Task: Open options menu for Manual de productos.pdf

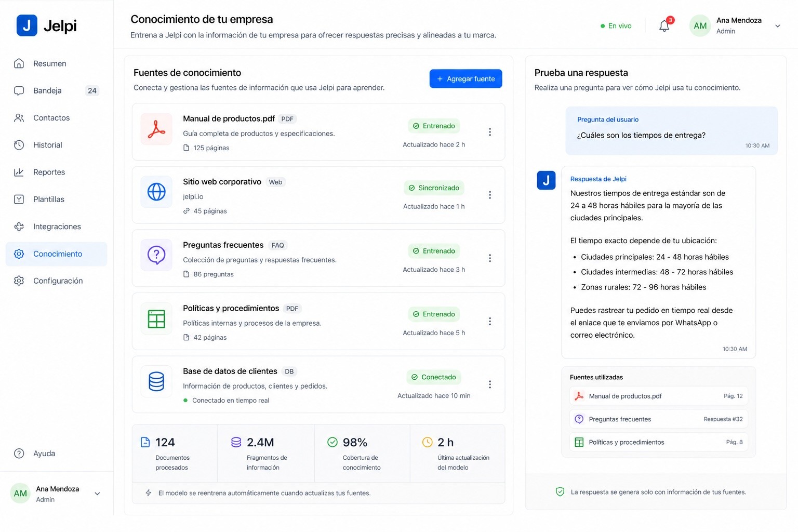Action: point(489,132)
